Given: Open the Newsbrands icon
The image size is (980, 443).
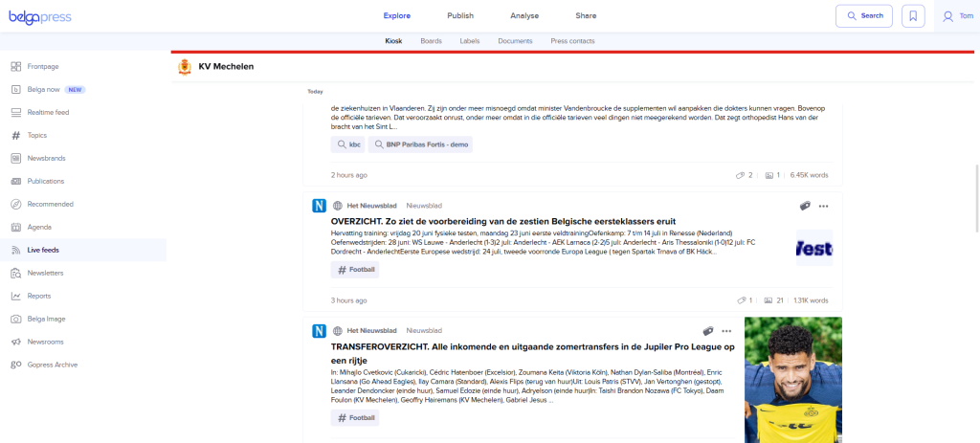Looking at the screenshot, I should click(x=16, y=158).
